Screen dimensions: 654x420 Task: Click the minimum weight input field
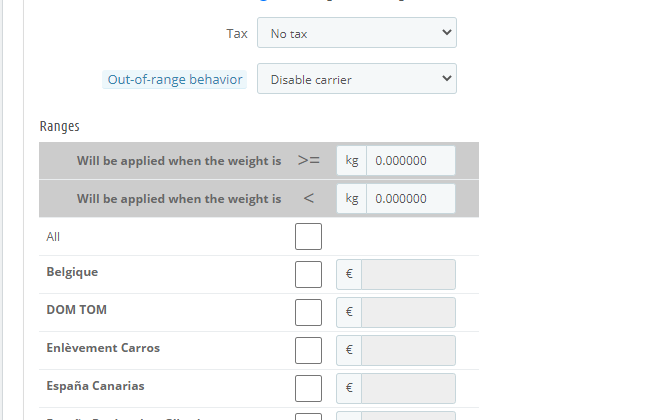click(410, 161)
